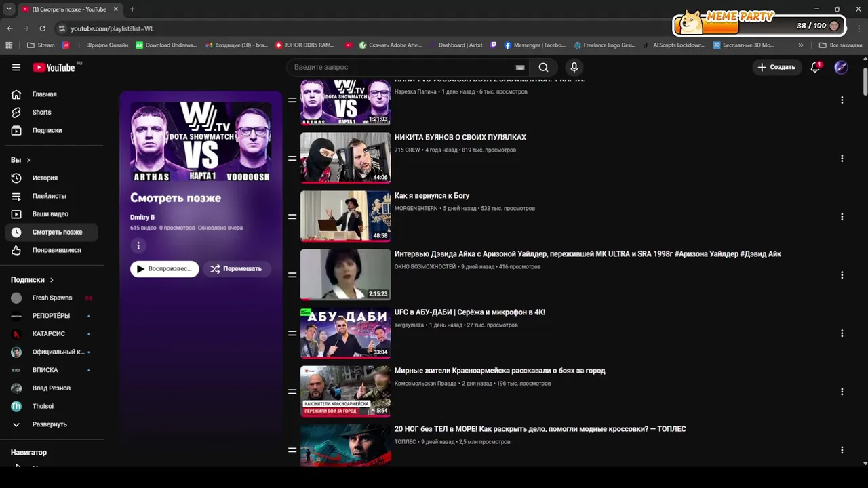This screenshot has width=868, height=488.
Task: Show more bookmarks chevron
Action: tap(801, 45)
